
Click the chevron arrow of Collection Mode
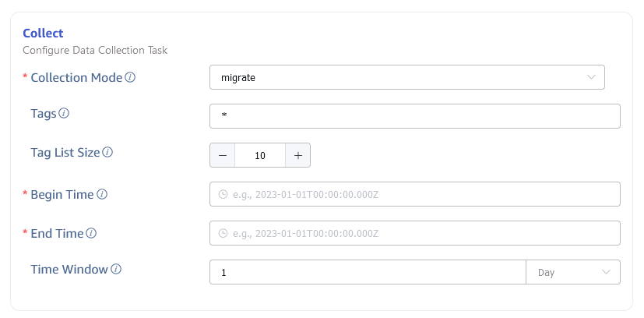(x=591, y=77)
